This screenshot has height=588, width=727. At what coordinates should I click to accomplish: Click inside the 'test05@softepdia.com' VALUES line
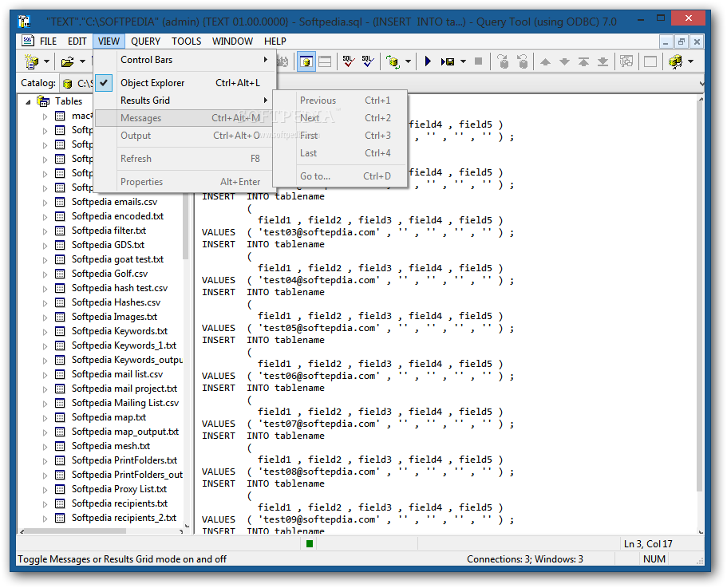pos(358,329)
